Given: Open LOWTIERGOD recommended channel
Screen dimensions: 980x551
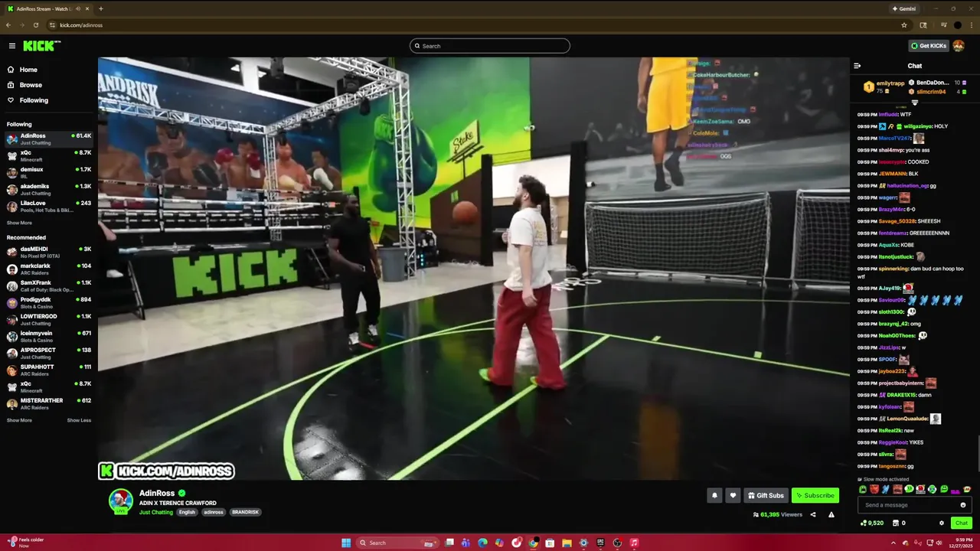Looking at the screenshot, I should (x=48, y=320).
